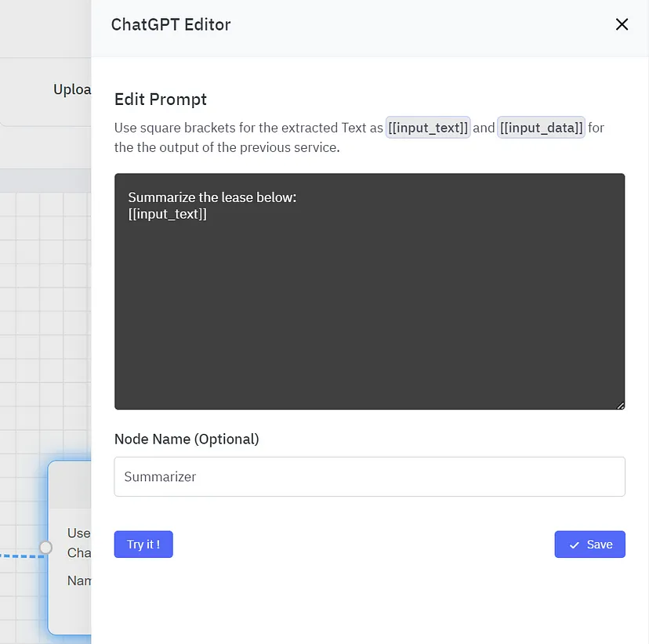Save the edited prompt
Viewport: 649px width, 644px height.
click(x=589, y=544)
